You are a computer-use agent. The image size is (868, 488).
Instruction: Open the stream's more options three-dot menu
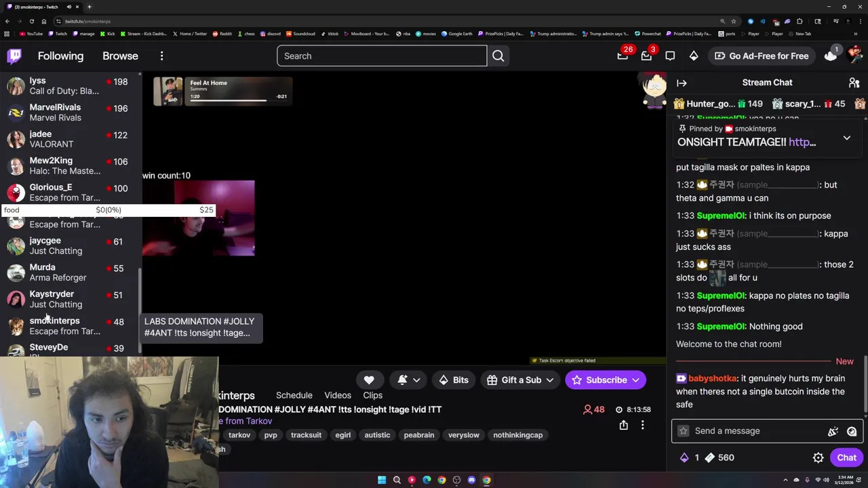tap(642, 425)
